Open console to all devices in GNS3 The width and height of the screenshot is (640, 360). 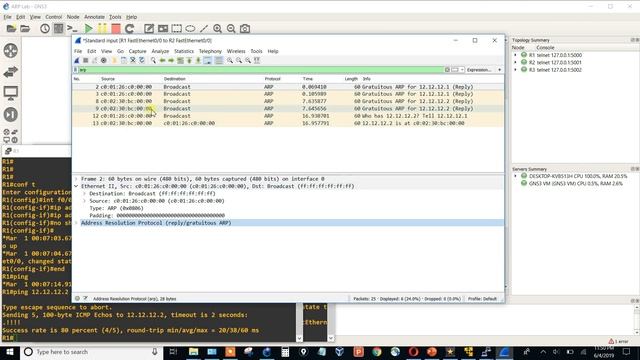[x=72, y=29]
